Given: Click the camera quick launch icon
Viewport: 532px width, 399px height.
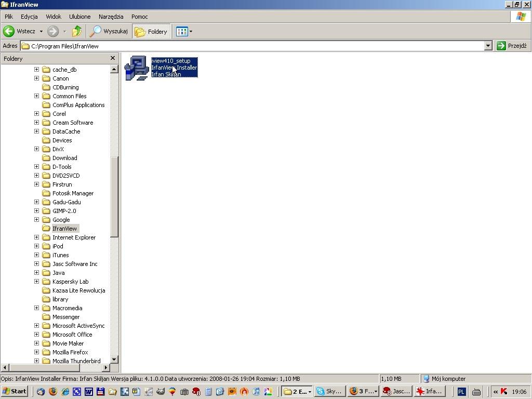Looking at the screenshot, I should click(x=184, y=392).
